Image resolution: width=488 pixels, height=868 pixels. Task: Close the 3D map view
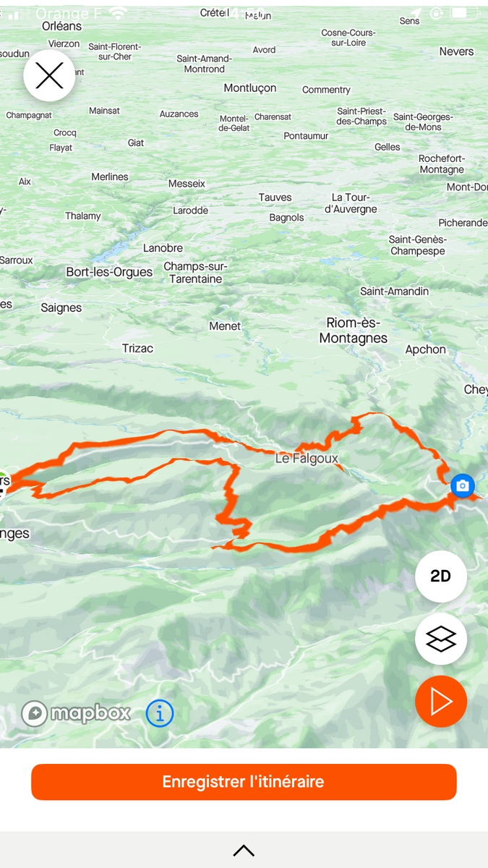pyautogui.click(x=49, y=76)
